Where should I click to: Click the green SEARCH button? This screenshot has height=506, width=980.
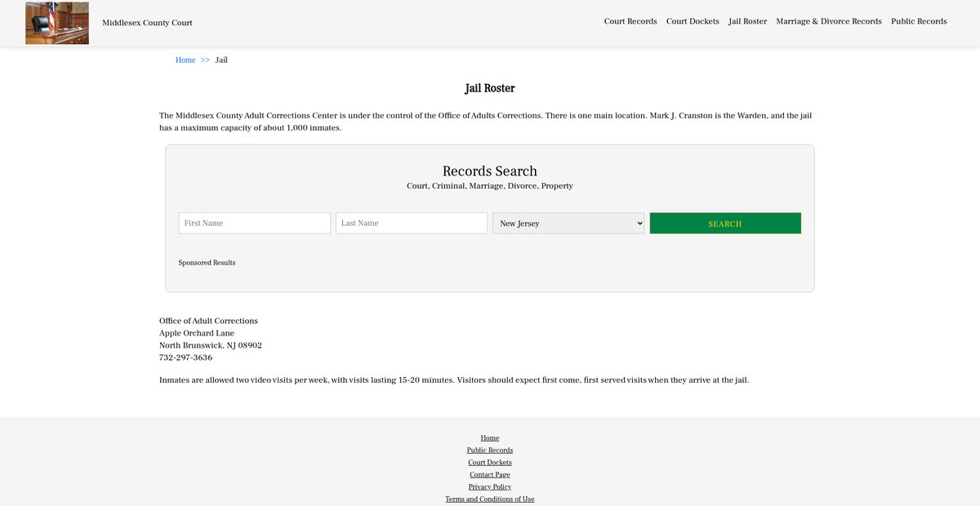[725, 224]
